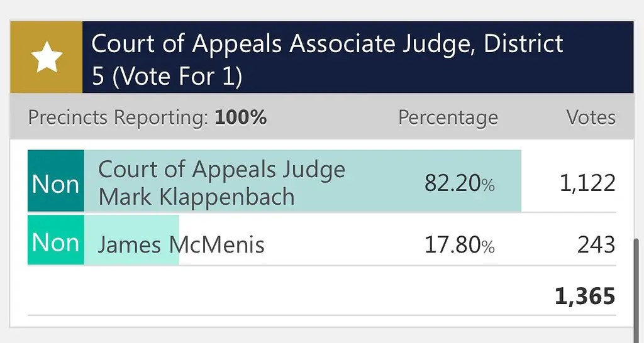Click the candidate name Mark Klappenbach

tap(196, 197)
